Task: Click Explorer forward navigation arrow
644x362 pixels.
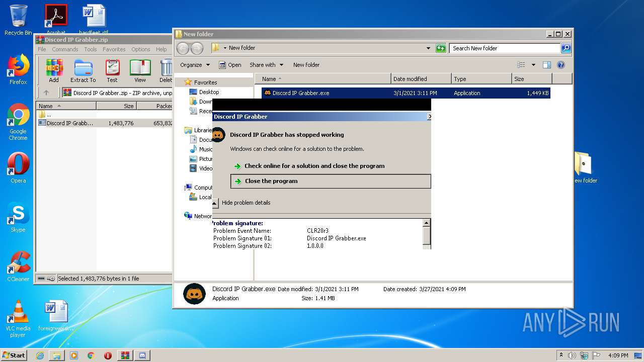Action: (x=197, y=48)
